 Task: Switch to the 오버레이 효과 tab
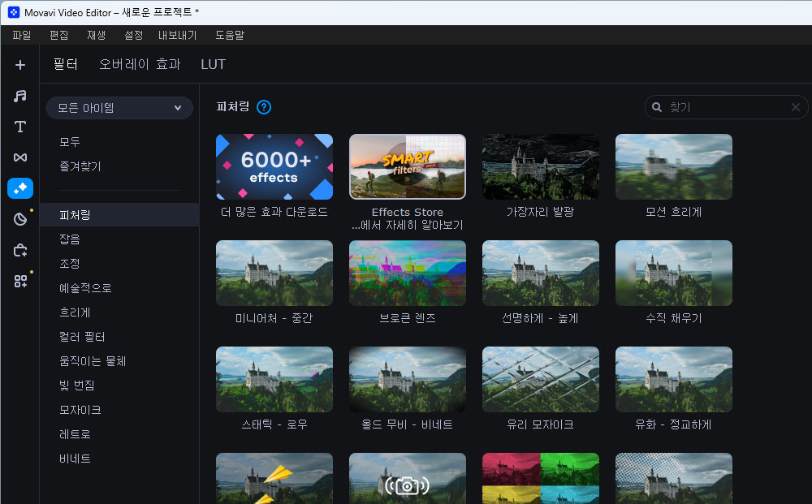[140, 64]
